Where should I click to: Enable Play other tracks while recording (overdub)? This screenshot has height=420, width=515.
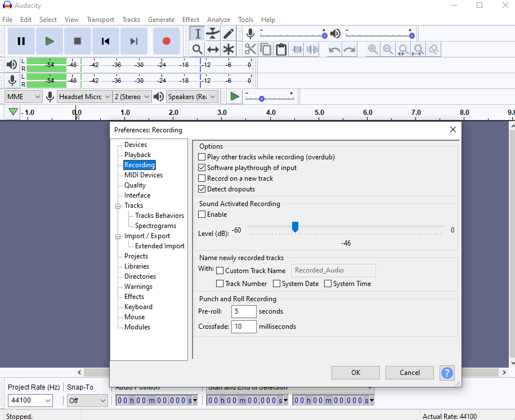coord(201,157)
